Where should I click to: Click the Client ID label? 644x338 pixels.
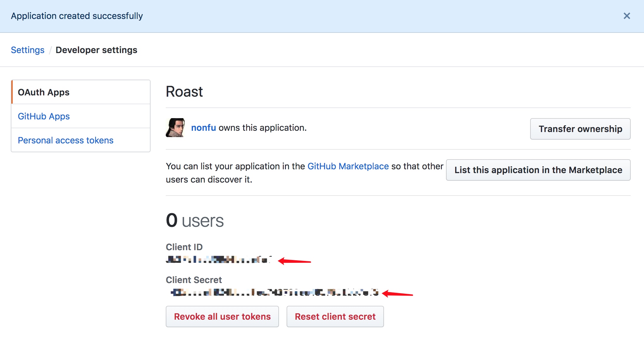click(184, 247)
